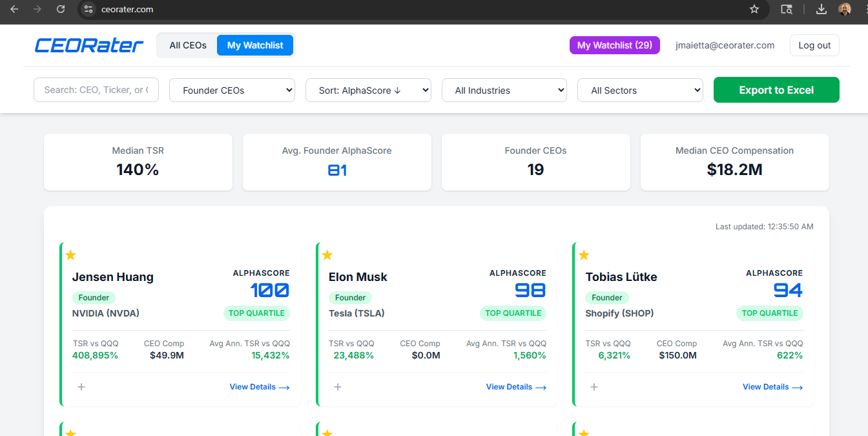Click the Last updated timestamp
868x436 pixels.
765,227
